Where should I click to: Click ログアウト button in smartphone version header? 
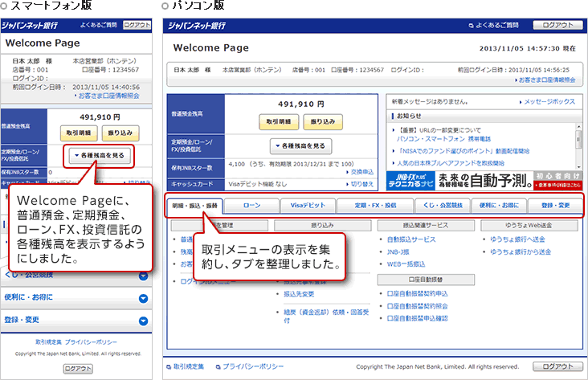[137, 25]
